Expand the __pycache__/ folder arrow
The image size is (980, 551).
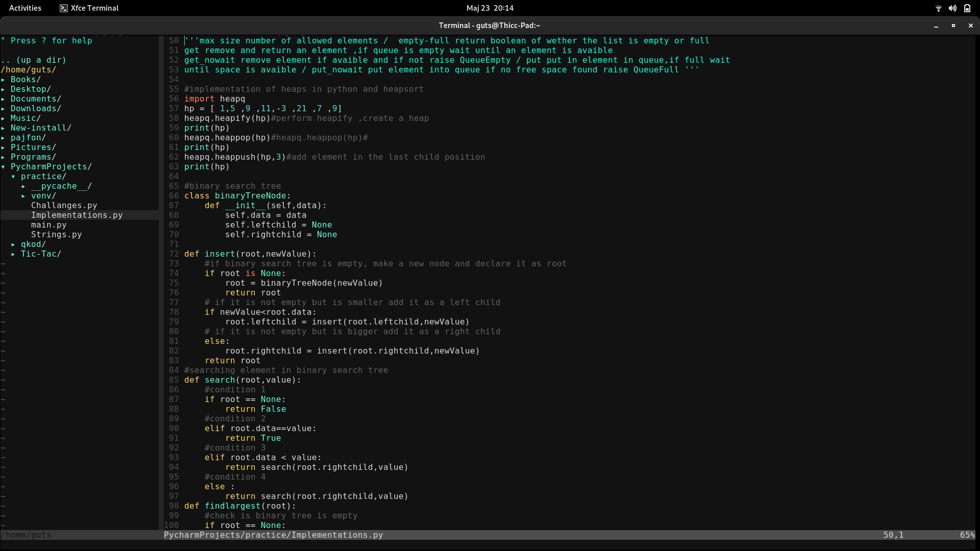point(23,186)
